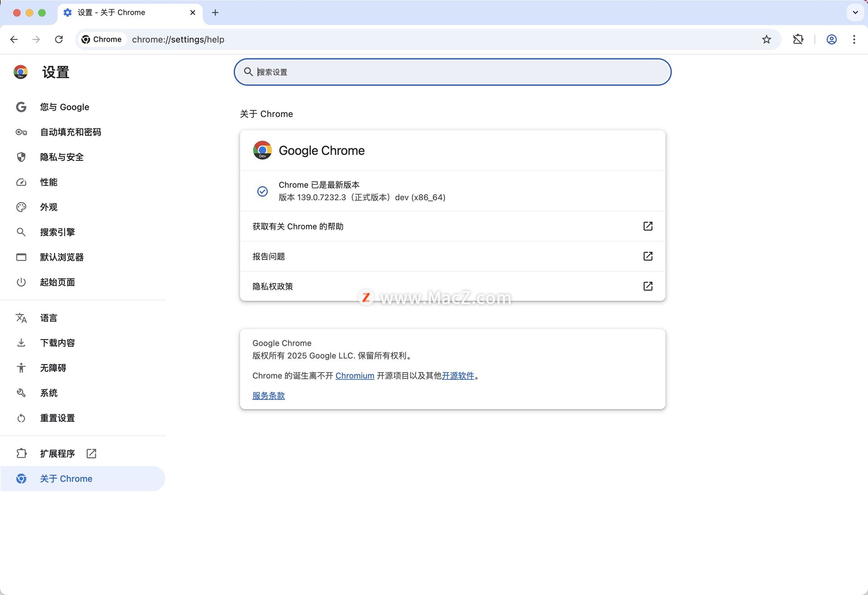Select the 设置 - 关于 Chrome tab
This screenshot has height=595, width=868.
click(x=130, y=13)
